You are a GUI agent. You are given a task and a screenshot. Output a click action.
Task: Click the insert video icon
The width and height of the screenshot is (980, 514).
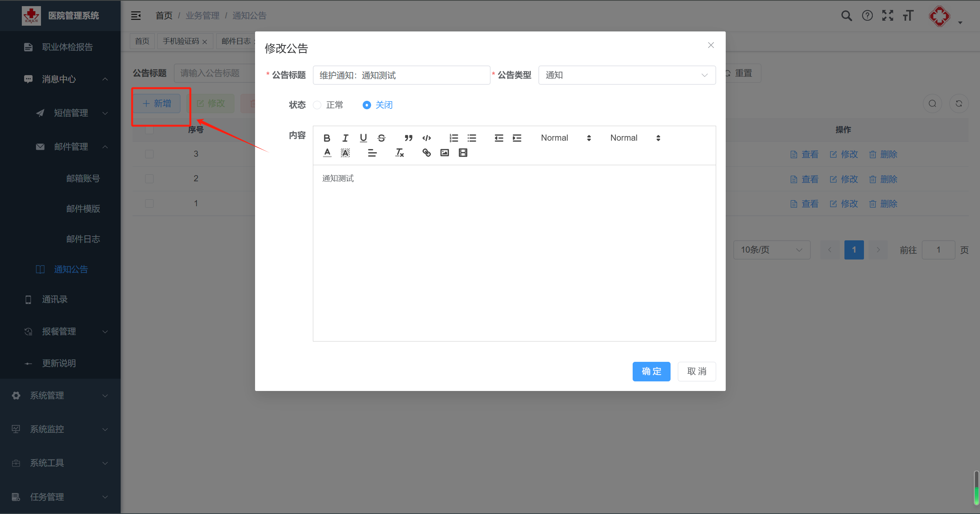click(463, 153)
